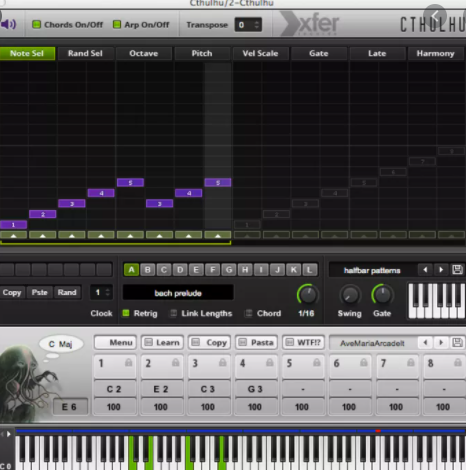Toggle lock icon on note slot 4

click(270, 363)
